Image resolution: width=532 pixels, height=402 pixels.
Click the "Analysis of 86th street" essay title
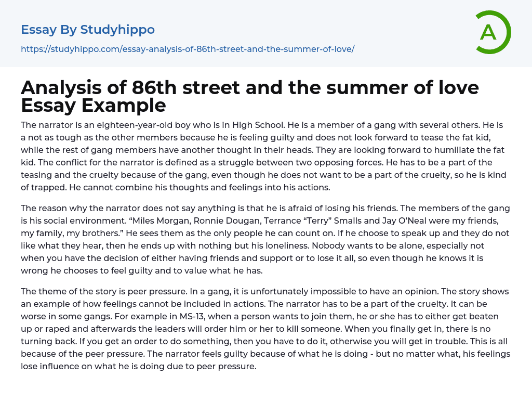pos(249,88)
